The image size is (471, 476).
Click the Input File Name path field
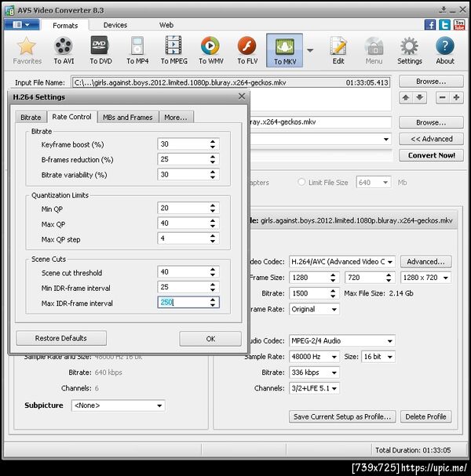click(231, 82)
